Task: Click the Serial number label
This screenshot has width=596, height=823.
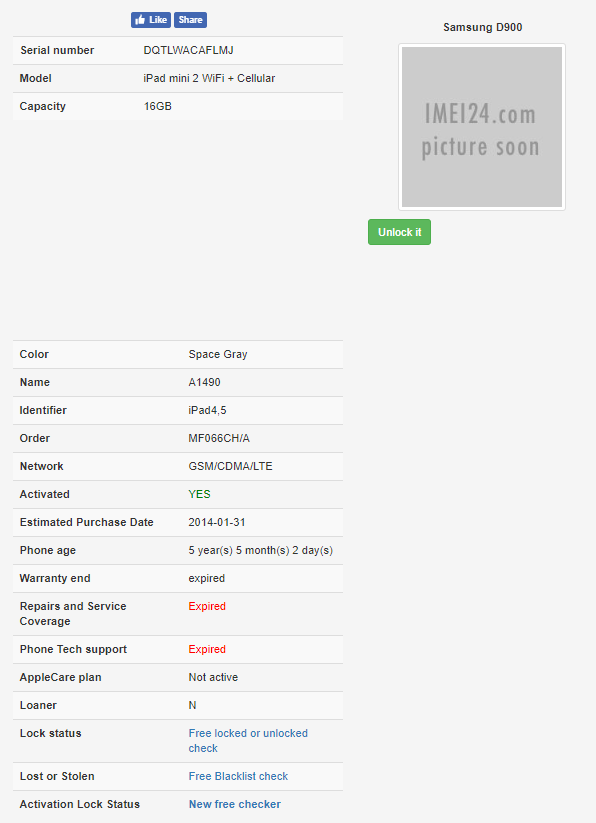Action: click(x=57, y=50)
